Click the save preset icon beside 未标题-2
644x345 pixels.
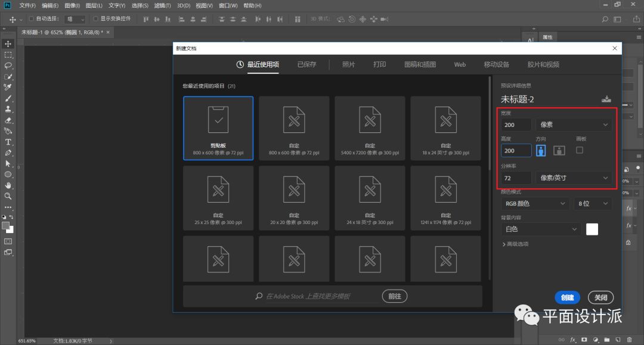606,99
